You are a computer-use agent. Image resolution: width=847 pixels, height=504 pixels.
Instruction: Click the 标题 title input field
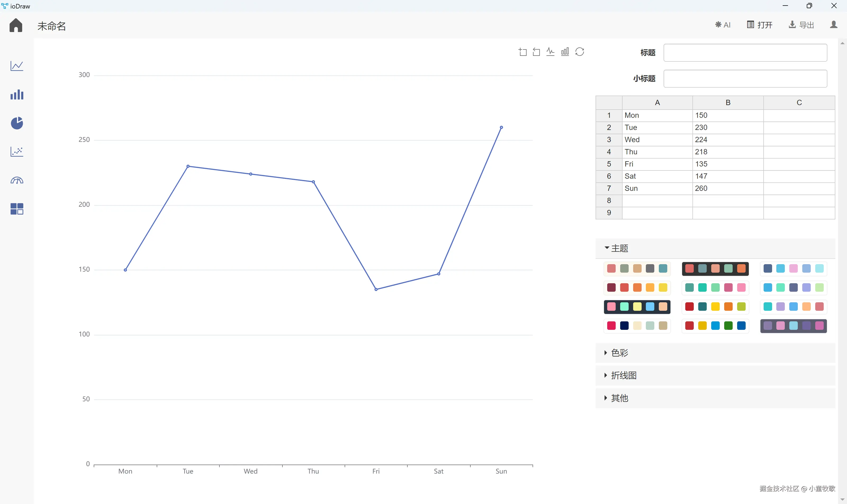[x=745, y=53]
